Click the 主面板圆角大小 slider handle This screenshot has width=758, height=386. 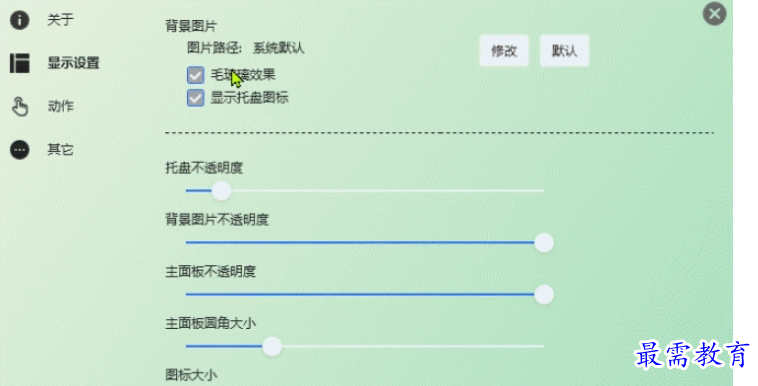pyautogui.click(x=272, y=346)
